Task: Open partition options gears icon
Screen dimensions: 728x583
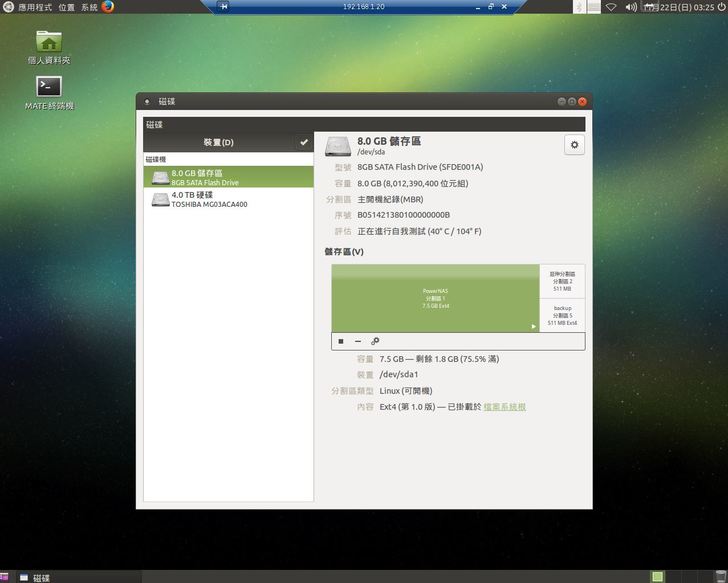Action: tap(375, 341)
